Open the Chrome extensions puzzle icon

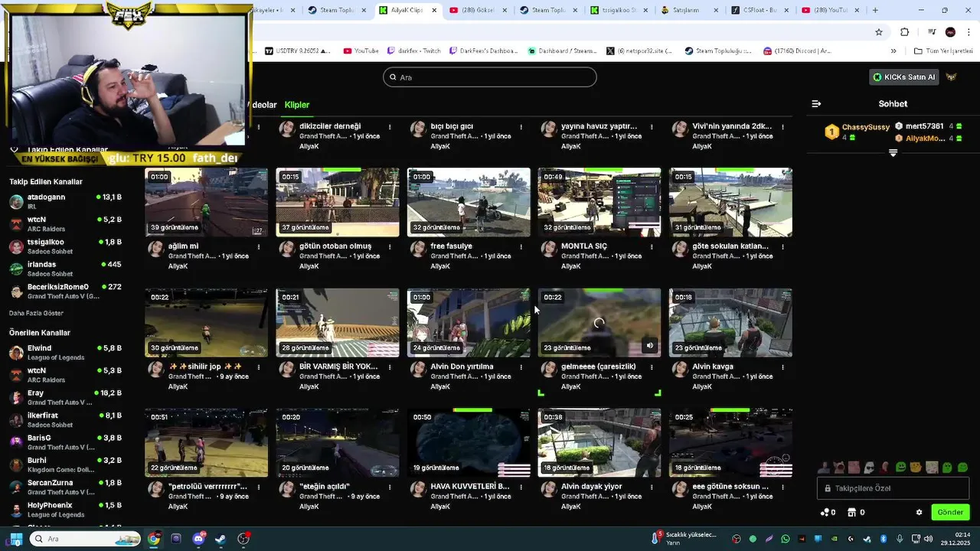905,31
